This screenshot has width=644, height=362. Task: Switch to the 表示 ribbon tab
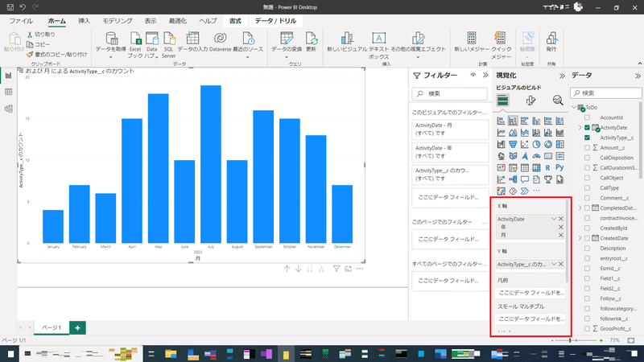coord(151,21)
